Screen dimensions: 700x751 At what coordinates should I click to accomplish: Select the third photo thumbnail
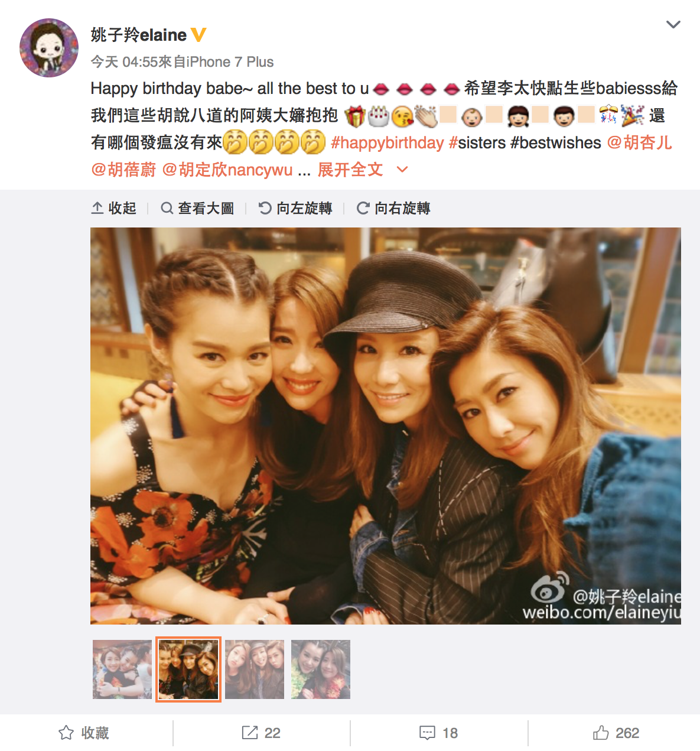pos(255,669)
